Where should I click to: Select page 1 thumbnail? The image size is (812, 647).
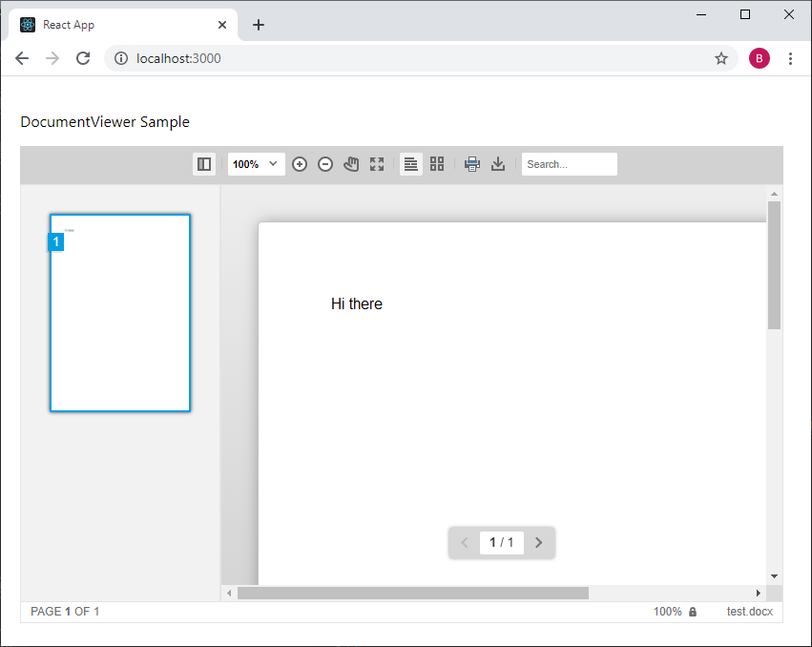[x=120, y=313]
